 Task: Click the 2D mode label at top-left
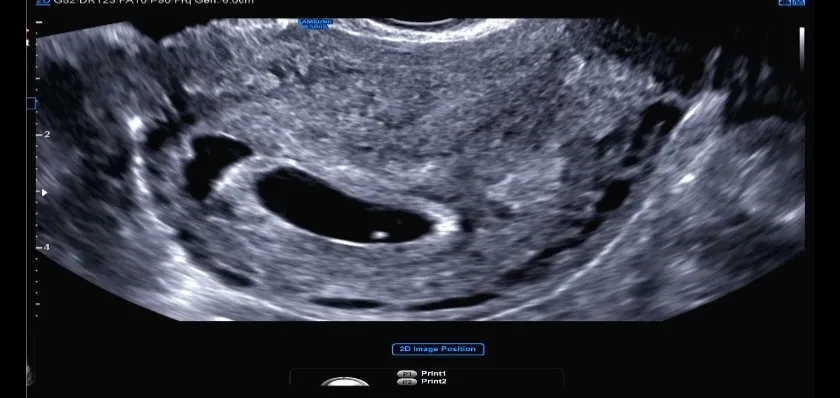44,2
